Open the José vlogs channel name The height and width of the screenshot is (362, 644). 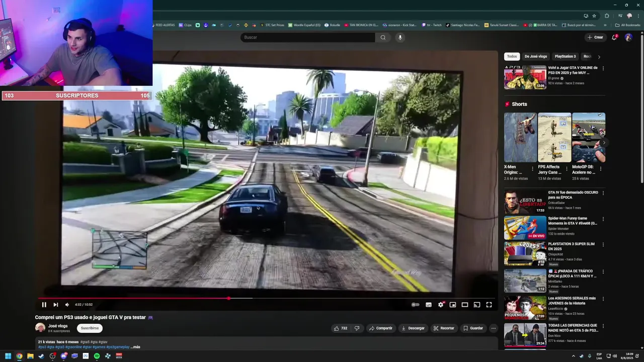(58, 326)
